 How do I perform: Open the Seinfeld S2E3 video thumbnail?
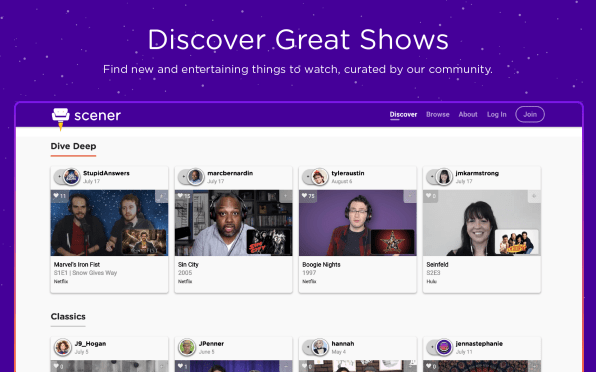point(482,223)
